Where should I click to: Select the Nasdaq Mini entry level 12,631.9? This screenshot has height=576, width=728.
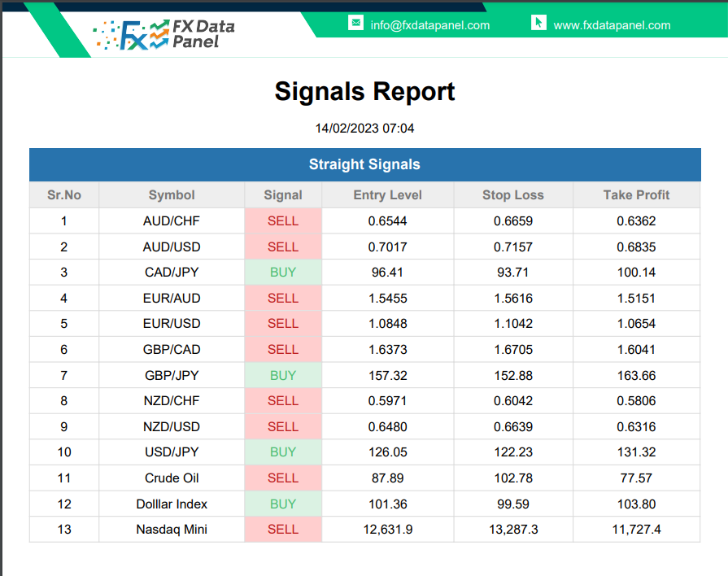[388, 530]
